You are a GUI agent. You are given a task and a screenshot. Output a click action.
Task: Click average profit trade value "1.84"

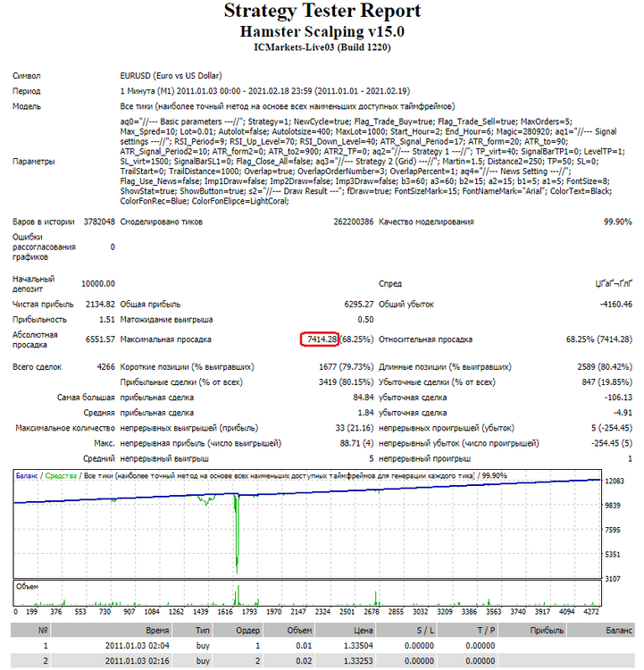(366, 413)
